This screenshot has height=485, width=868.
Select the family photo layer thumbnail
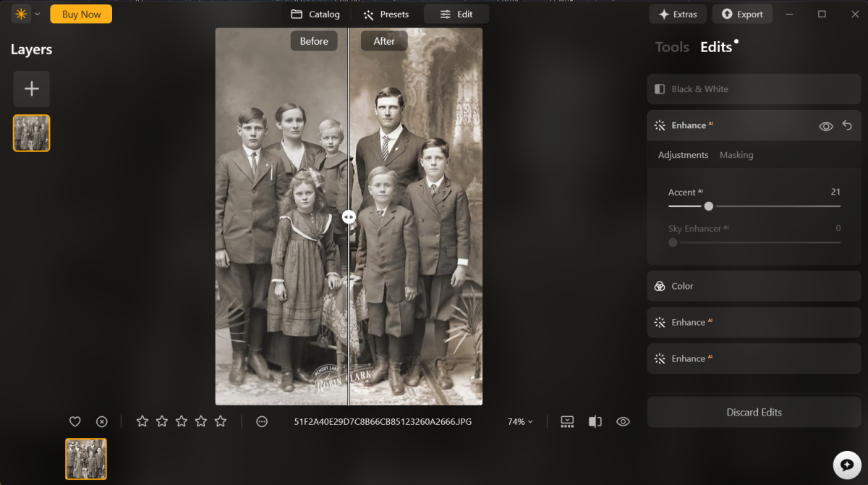[31, 133]
